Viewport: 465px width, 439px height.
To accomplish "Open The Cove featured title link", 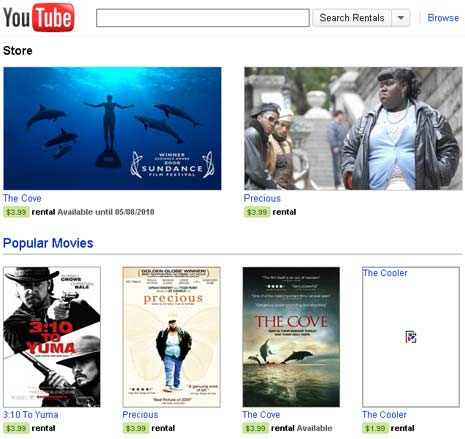I will click(22, 198).
